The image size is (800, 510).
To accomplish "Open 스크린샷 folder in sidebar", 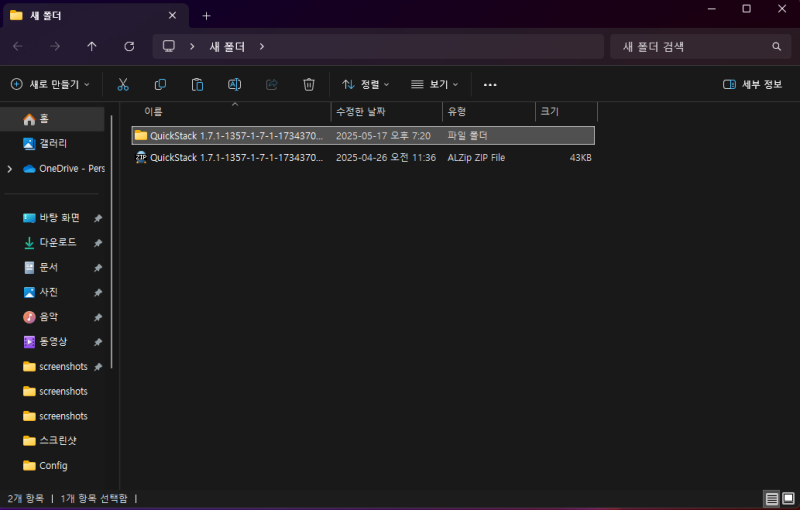I will [50, 441].
